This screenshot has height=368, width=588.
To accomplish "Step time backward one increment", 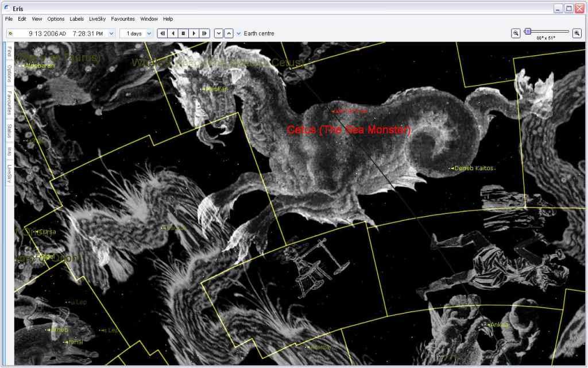I will click(x=163, y=33).
